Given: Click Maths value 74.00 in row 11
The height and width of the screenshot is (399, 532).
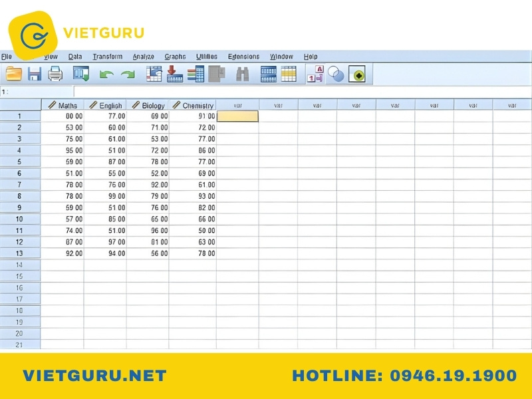Looking at the screenshot, I should click(63, 230).
